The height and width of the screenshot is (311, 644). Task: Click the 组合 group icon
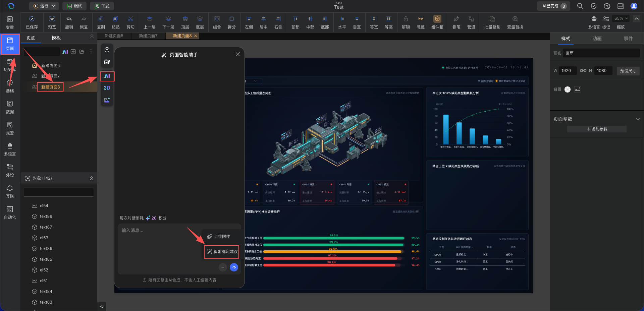click(x=217, y=19)
